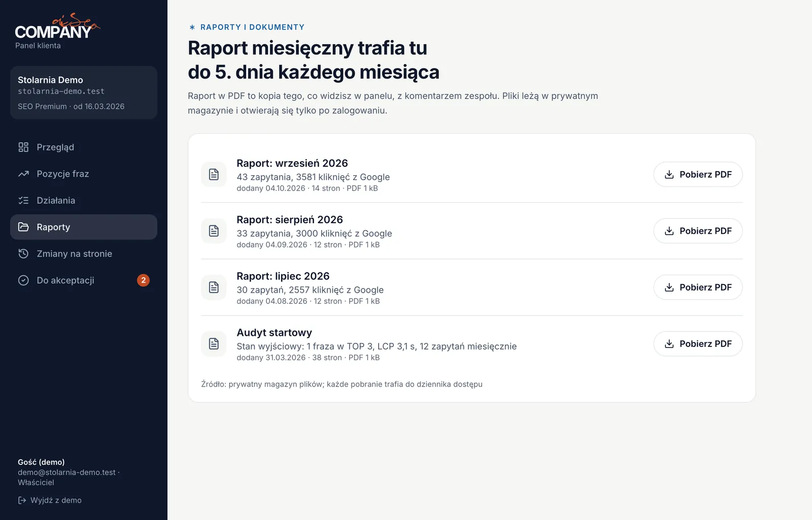Click the check-circle icon beside Do akceptacji
The image size is (812, 520).
[23, 280]
